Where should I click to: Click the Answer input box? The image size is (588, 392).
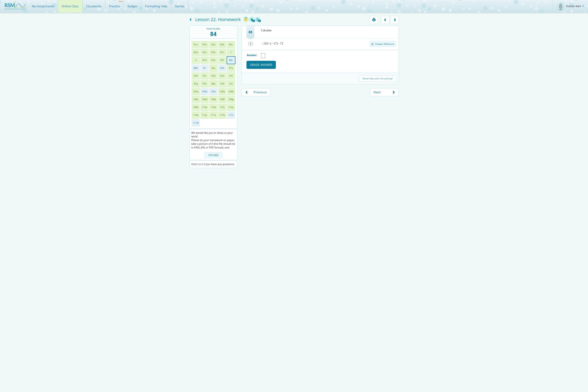[x=263, y=56]
